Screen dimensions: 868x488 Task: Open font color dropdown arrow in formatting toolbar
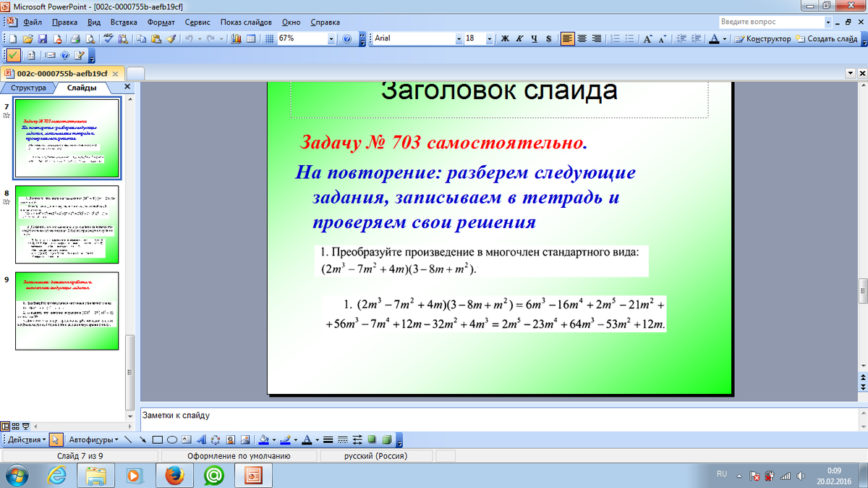click(x=725, y=38)
